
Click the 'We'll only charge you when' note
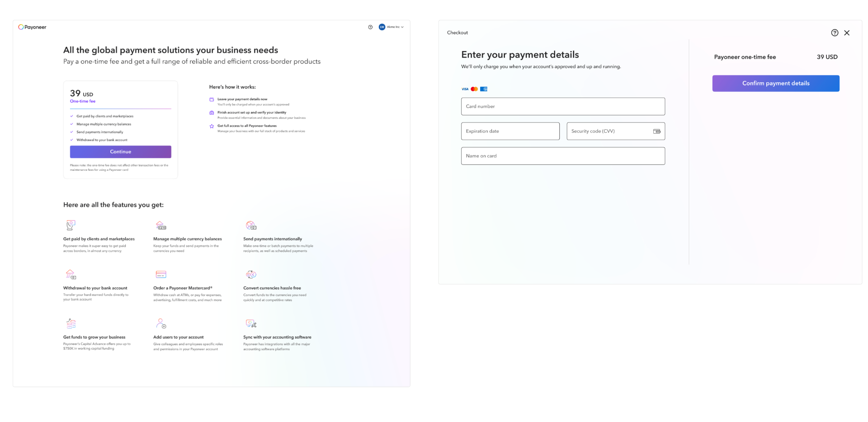(541, 67)
